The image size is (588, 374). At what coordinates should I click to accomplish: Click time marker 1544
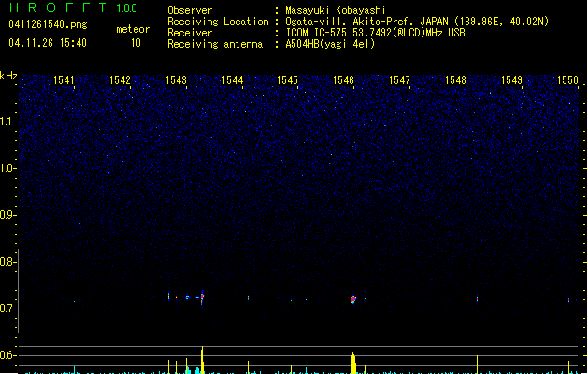click(232, 80)
